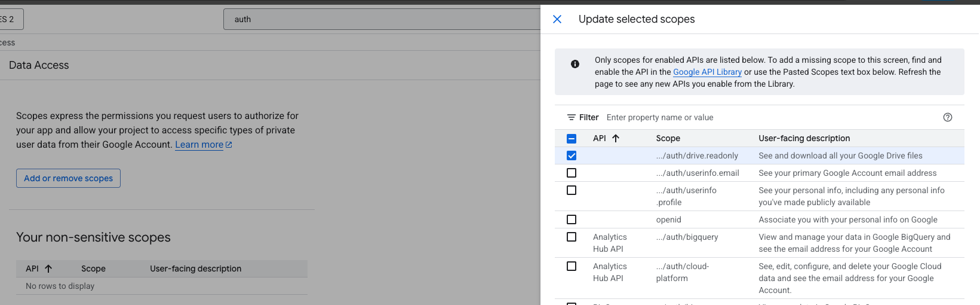This screenshot has height=305, width=980.
Task: Close the Update selected scopes panel
Action: [557, 19]
